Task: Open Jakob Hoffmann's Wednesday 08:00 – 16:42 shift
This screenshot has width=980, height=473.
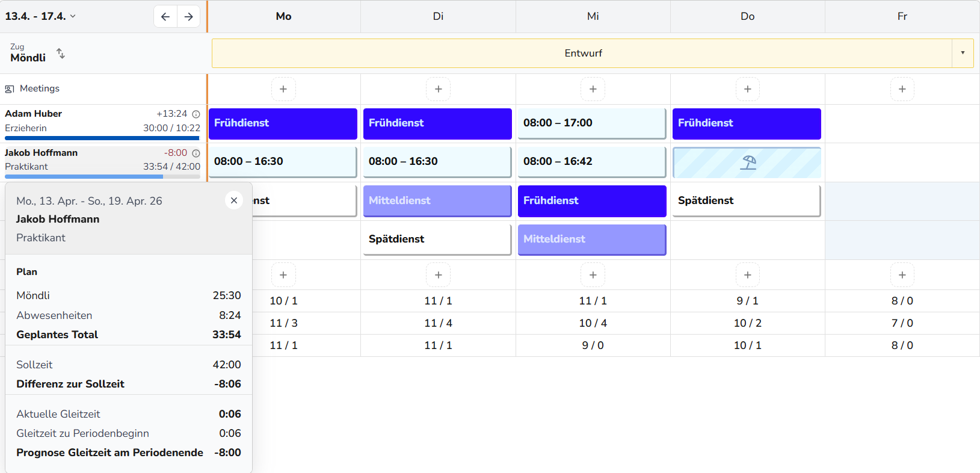Action: [x=592, y=162]
